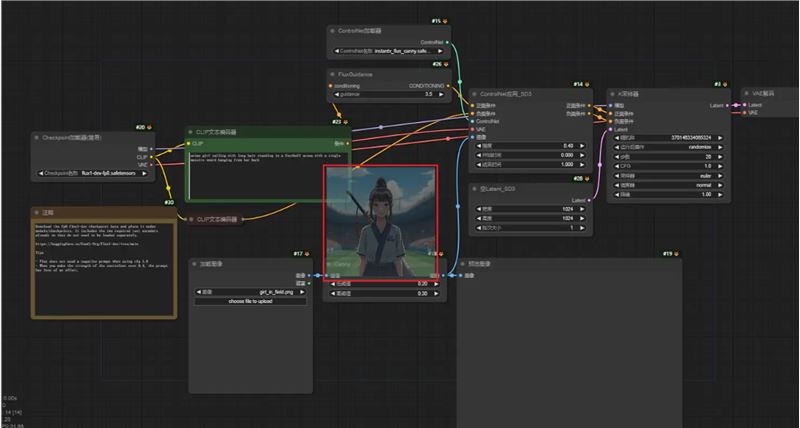Viewport: 800px width, 428px height.
Task: Expand the collapsed CLIP text encoder node dot
Action: [x=191, y=219]
